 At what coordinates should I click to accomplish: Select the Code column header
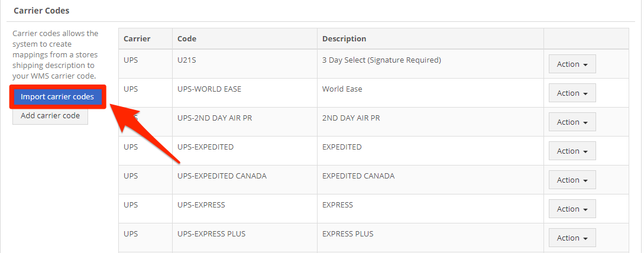245,38
